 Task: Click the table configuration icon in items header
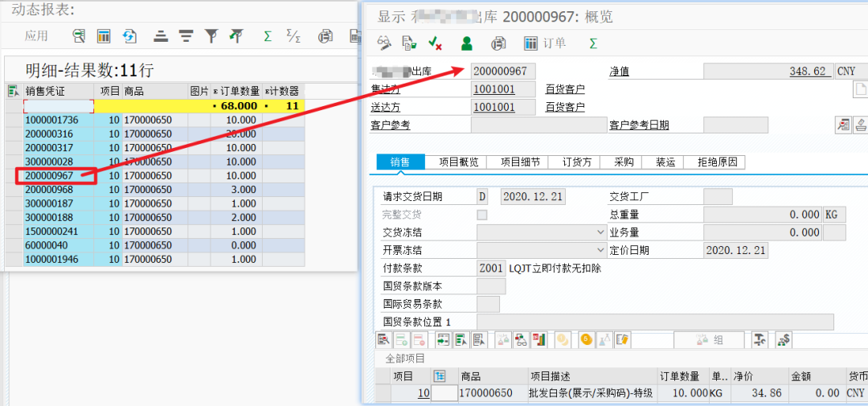pos(440,376)
